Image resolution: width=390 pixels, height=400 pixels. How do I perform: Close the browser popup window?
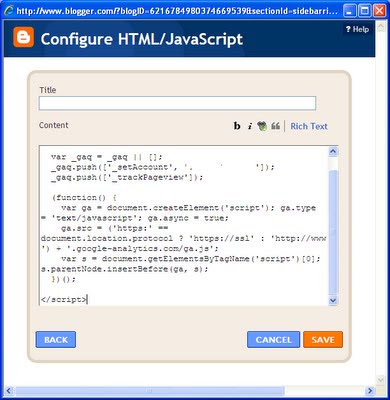click(379, 11)
